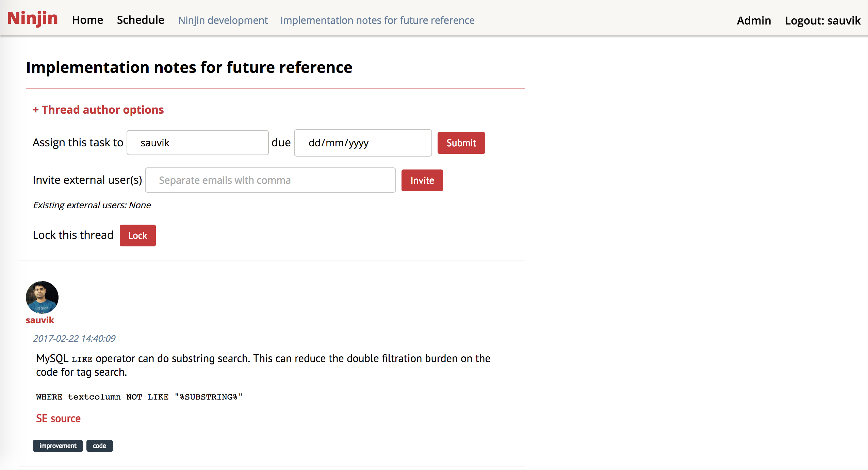Submit the task assignment
Image resolution: width=868 pixels, height=470 pixels.
pos(461,143)
